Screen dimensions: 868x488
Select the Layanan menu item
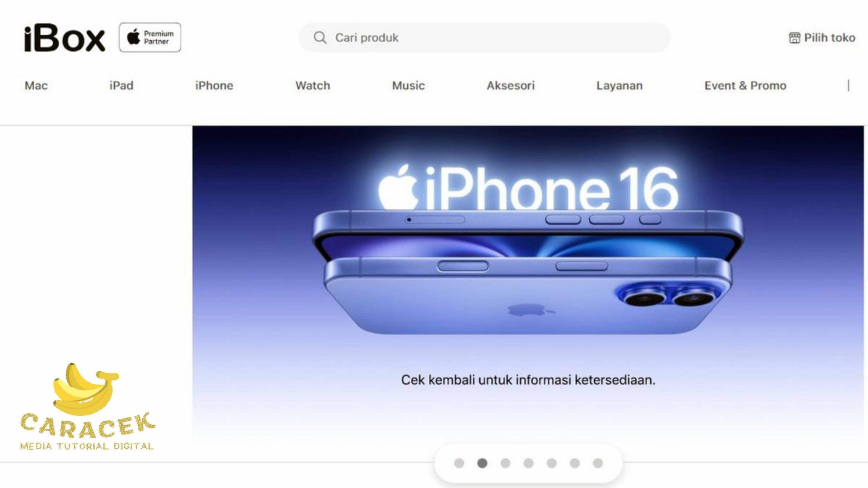click(619, 85)
